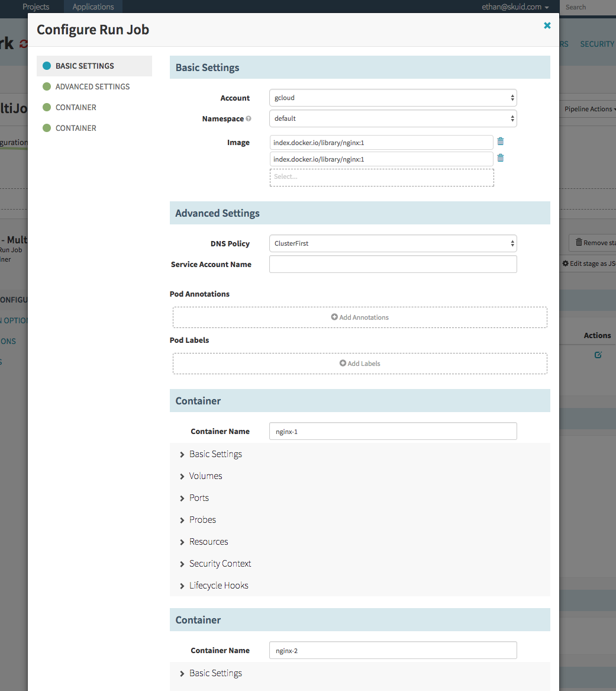The image size is (616, 691).
Task: Jump to second CONTAINER sidebar item
Action: [x=94, y=128]
